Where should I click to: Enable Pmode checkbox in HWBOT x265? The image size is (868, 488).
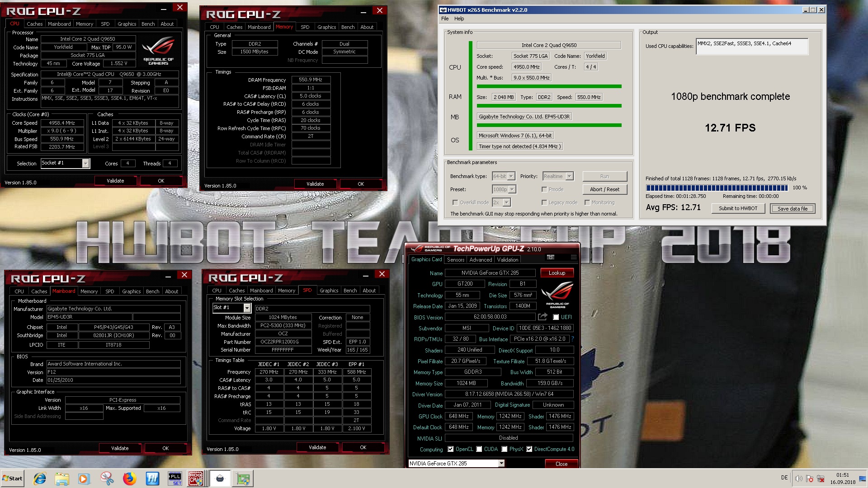click(544, 189)
